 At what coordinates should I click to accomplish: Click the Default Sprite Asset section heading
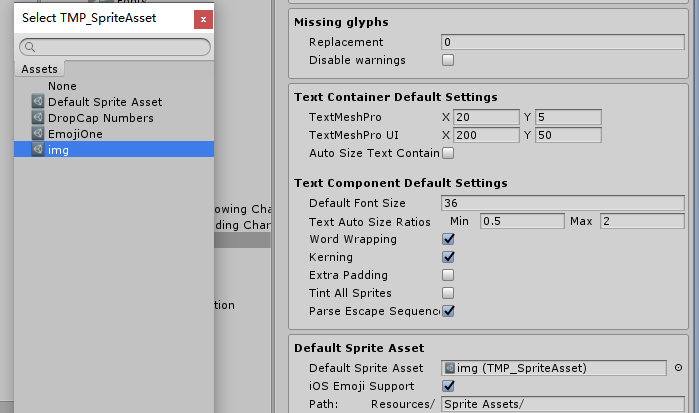click(x=359, y=348)
